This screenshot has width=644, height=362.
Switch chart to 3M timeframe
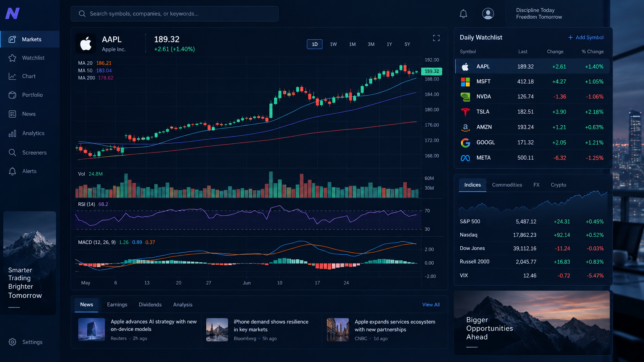(371, 44)
